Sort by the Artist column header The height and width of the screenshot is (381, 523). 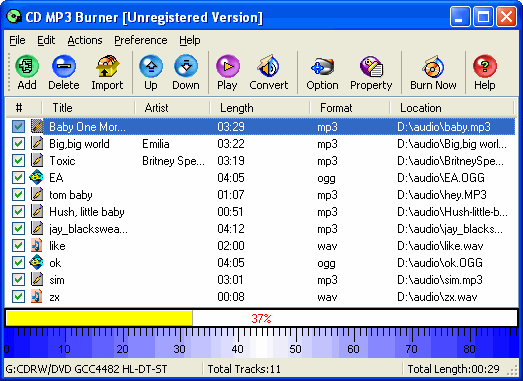pyautogui.click(x=172, y=108)
